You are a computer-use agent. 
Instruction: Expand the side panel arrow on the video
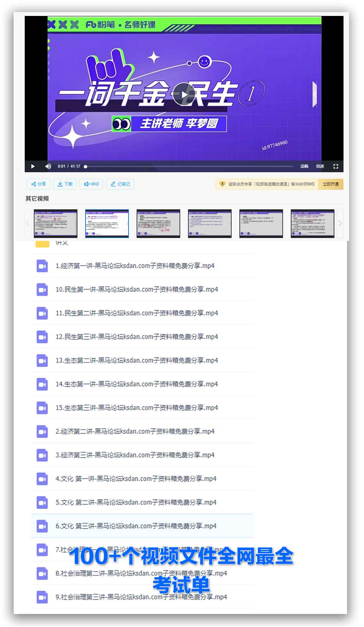(x=315, y=94)
